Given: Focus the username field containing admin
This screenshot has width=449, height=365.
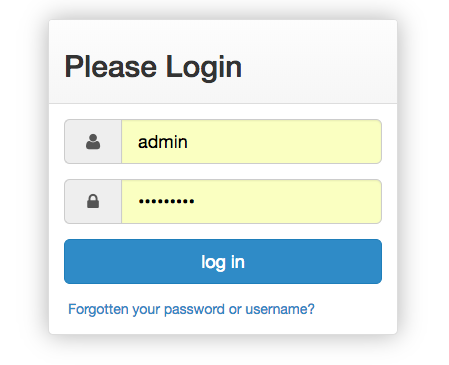Looking at the screenshot, I should point(252,142).
